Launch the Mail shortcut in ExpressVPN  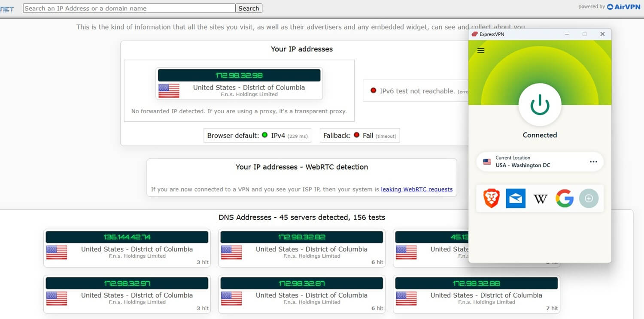coord(516,198)
